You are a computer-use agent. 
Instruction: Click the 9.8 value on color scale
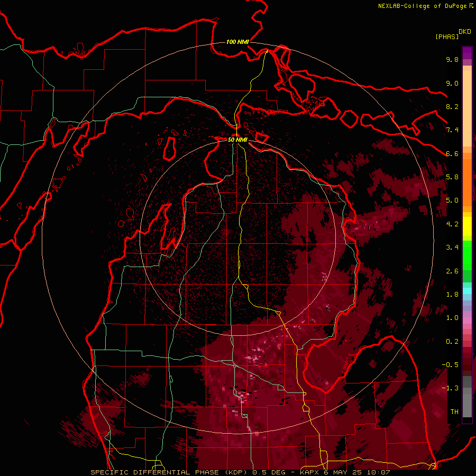(452, 59)
